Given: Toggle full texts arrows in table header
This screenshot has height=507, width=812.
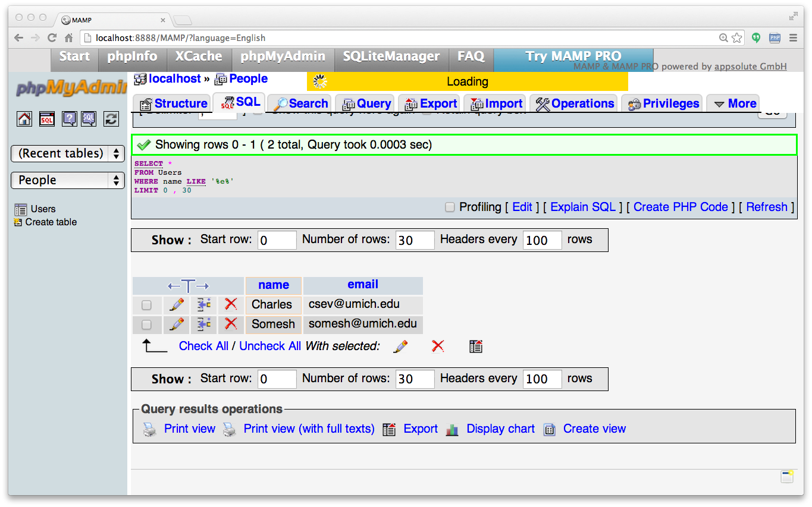Looking at the screenshot, I should point(188,286).
